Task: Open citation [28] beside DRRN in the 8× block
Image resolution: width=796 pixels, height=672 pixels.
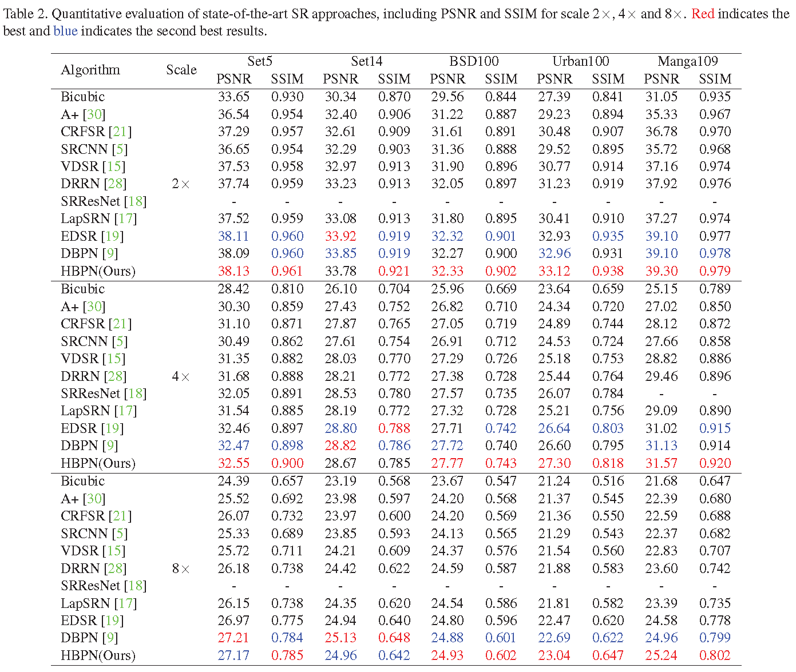Action: (116, 568)
